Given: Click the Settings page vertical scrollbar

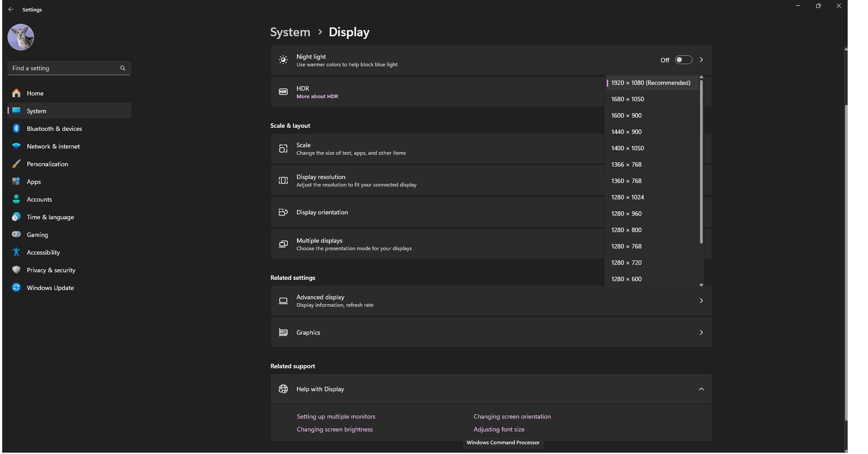Looking at the screenshot, I should [x=846, y=263].
